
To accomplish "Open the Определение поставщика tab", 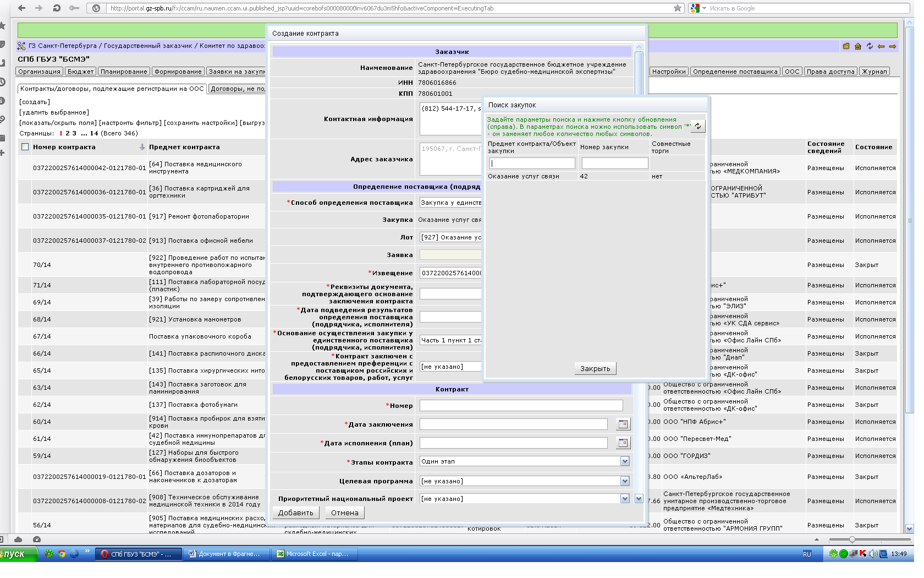I will 735,72.
